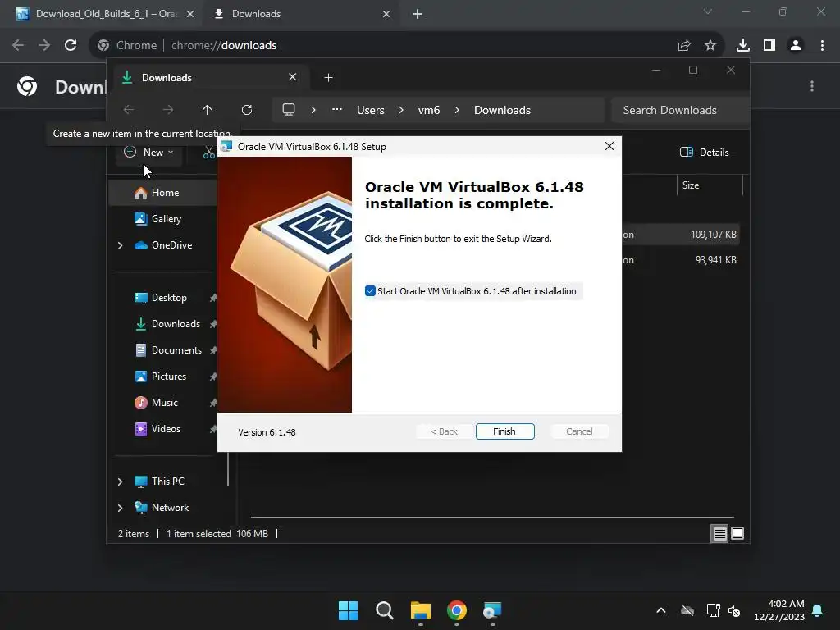
Task: Click Explorer's Up arrow navigation button
Action: pyautogui.click(x=208, y=110)
